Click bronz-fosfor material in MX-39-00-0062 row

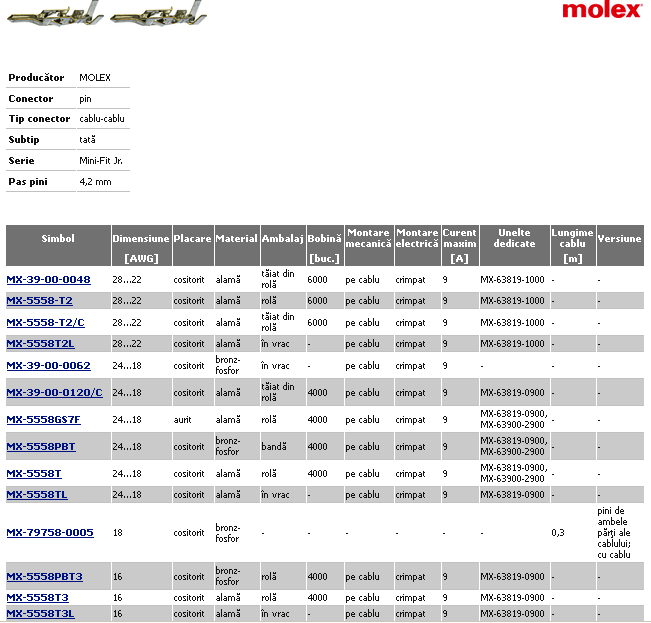pyautogui.click(x=228, y=365)
